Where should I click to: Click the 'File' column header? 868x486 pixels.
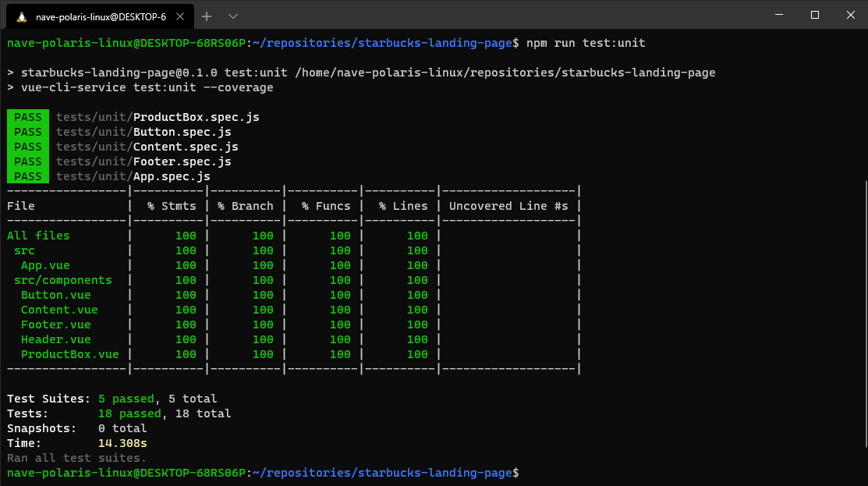tap(21, 206)
